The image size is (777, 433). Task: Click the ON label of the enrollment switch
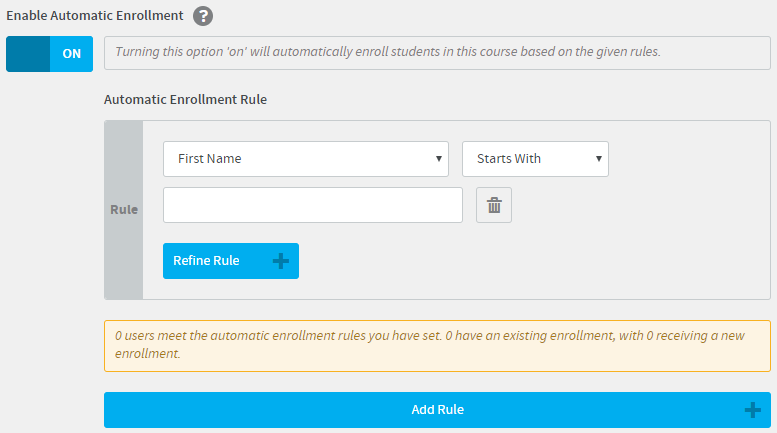[x=71, y=54]
